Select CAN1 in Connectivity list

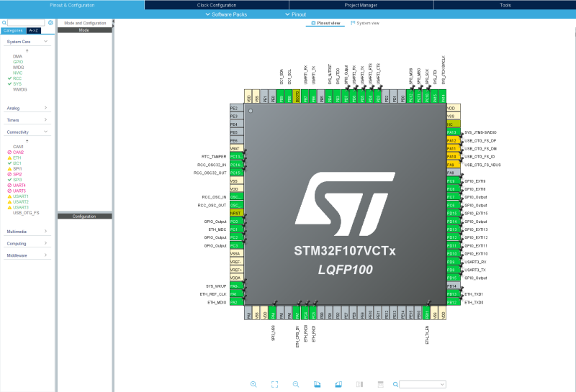pyautogui.click(x=18, y=147)
